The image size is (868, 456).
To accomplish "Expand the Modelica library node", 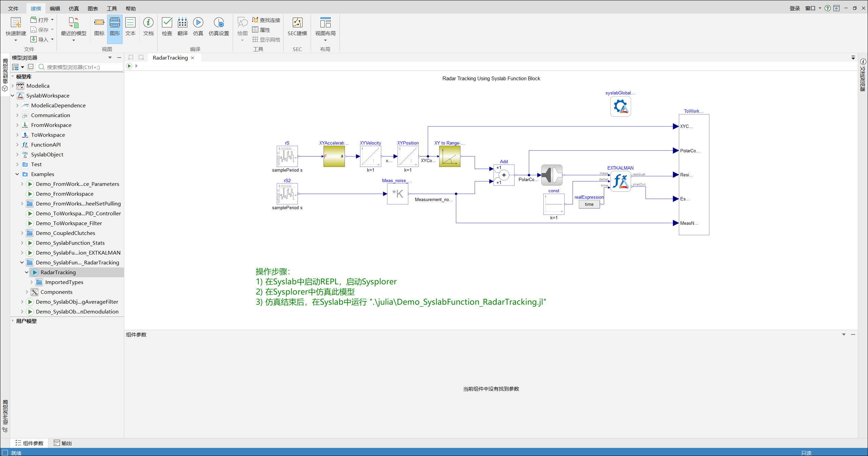I will pos(13,86).
